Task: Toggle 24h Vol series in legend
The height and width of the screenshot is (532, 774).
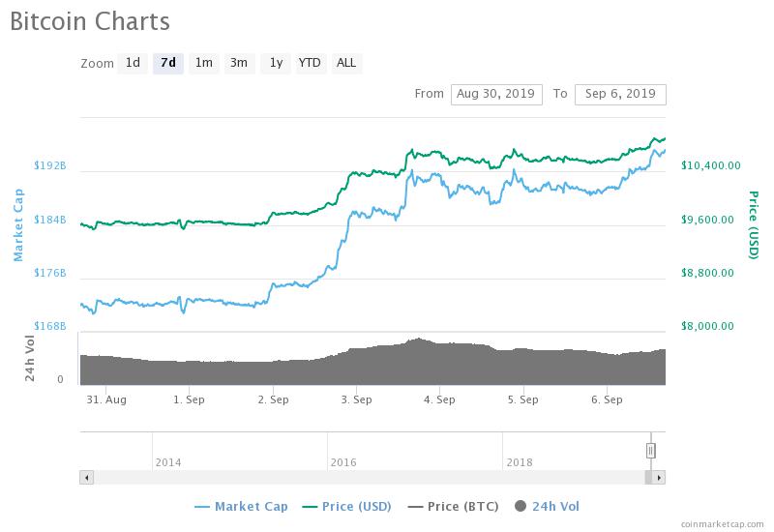Action: [547, 506]
